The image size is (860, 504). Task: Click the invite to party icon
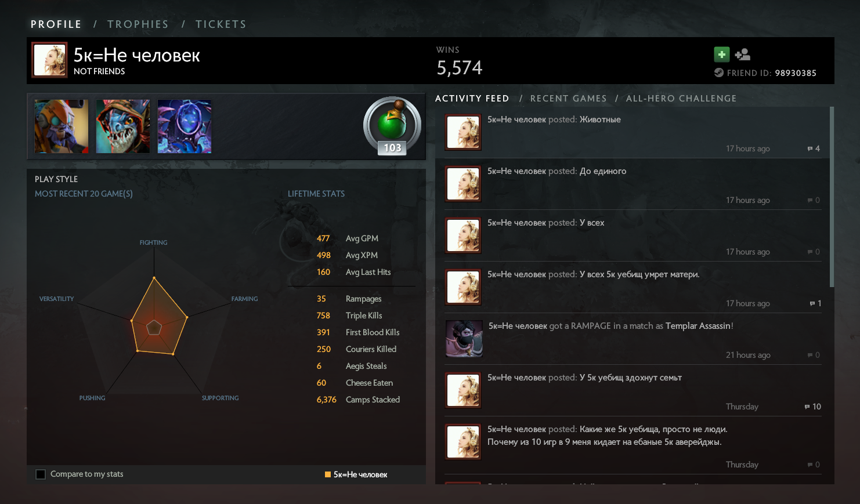(x=742, y=55)
